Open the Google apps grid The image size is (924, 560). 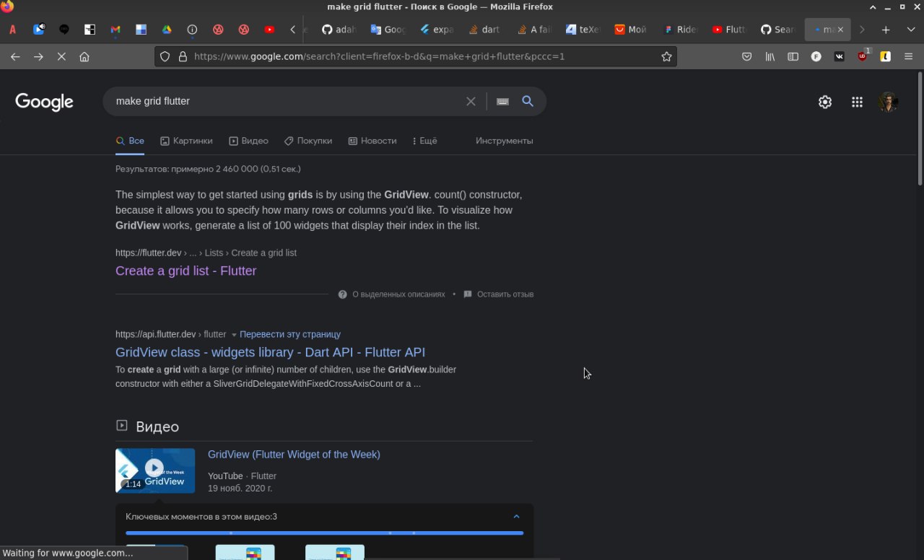pyautogui.click(x=857, y=102)
